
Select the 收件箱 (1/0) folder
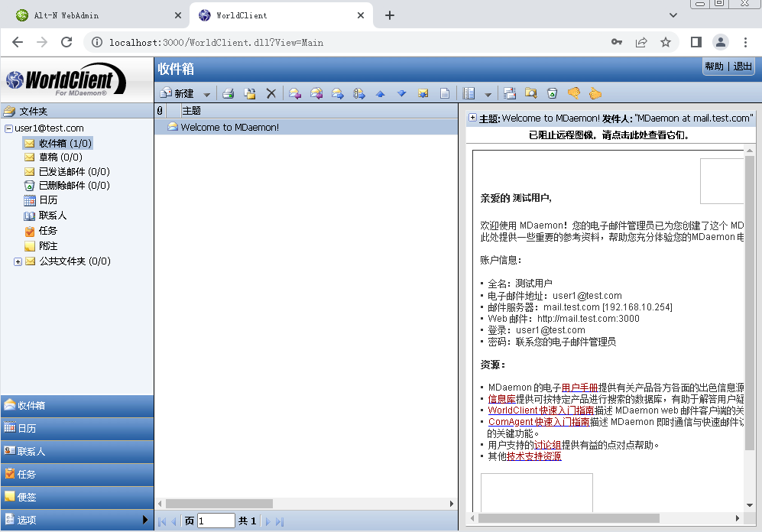(x=58, y=144)
